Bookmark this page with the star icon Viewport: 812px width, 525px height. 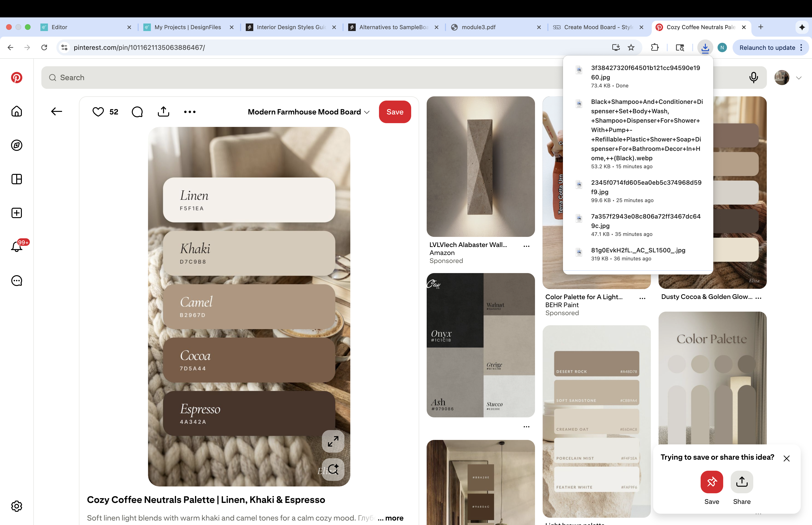pos(631,47)
